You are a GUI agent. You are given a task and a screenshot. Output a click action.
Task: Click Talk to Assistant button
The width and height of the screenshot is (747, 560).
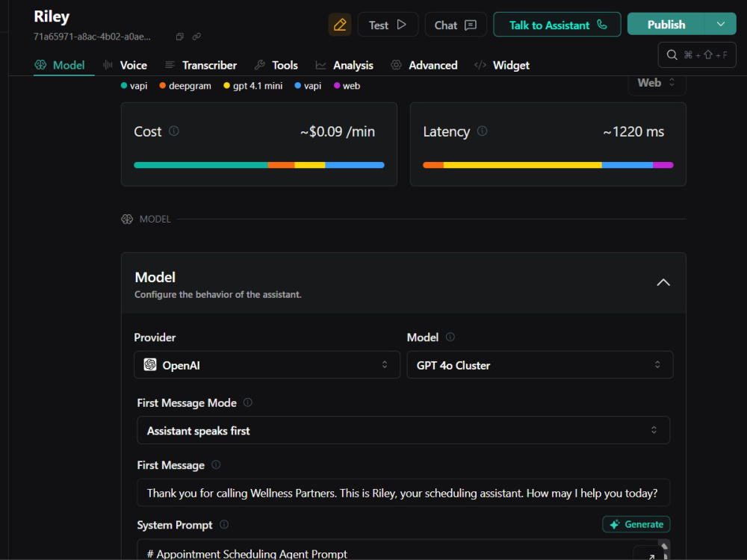(557, 25)
